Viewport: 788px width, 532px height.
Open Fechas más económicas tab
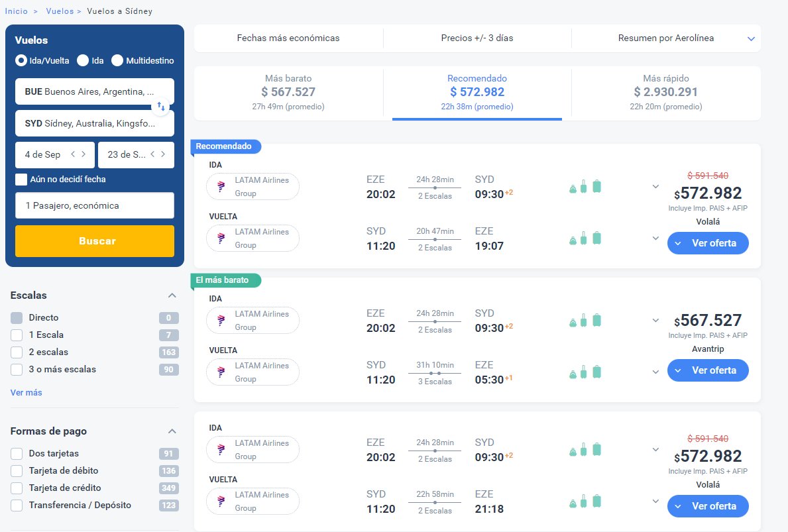[288, 38]
